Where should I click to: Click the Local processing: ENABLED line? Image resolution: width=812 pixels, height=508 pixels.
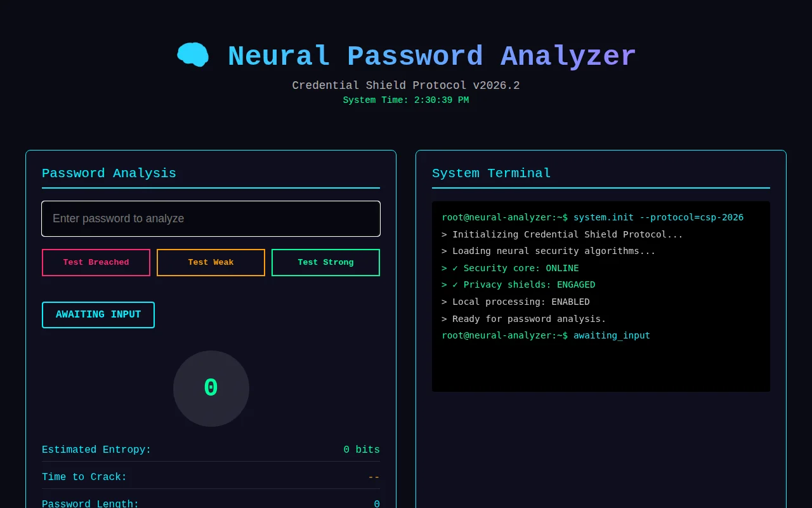click(x=516, y=302)
